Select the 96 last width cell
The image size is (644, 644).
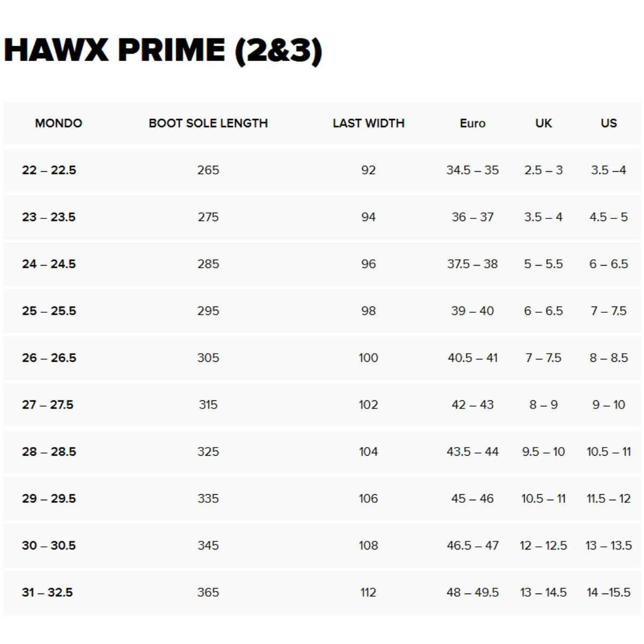(x=368, y=264)
